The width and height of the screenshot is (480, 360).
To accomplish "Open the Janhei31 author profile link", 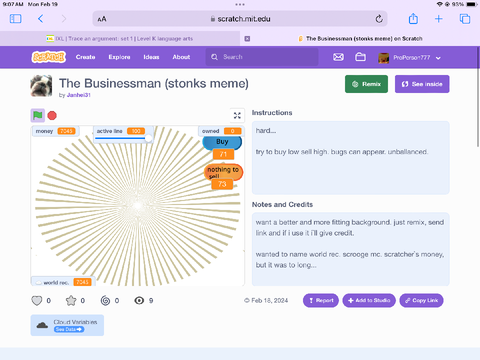I will (79, 95).
